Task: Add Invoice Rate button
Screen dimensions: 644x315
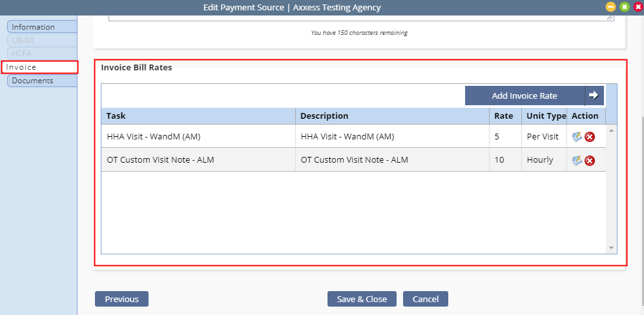Action: click(x=525, y=96)
